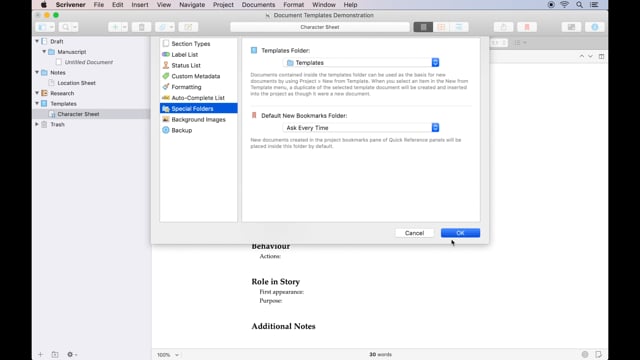Open the Insert menu
The height and width of the screenshot is (360, 640).
pyautogui.click(x=140, y=5)
